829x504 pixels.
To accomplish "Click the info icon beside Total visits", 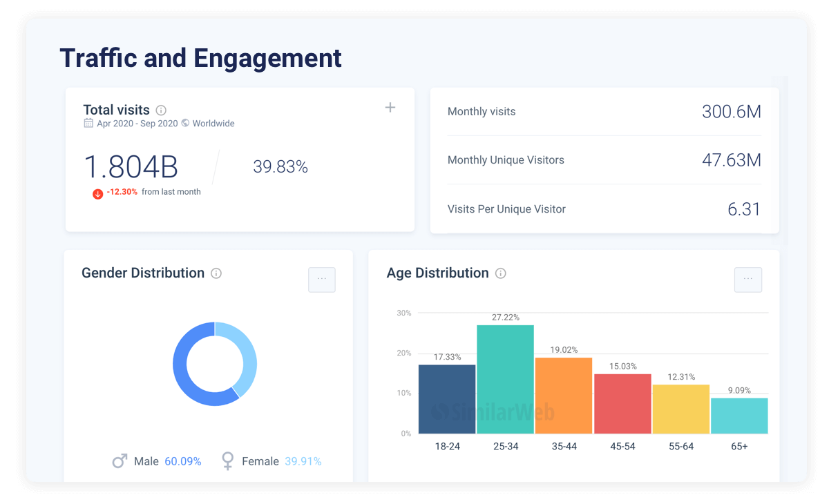I will coord(161,110).
